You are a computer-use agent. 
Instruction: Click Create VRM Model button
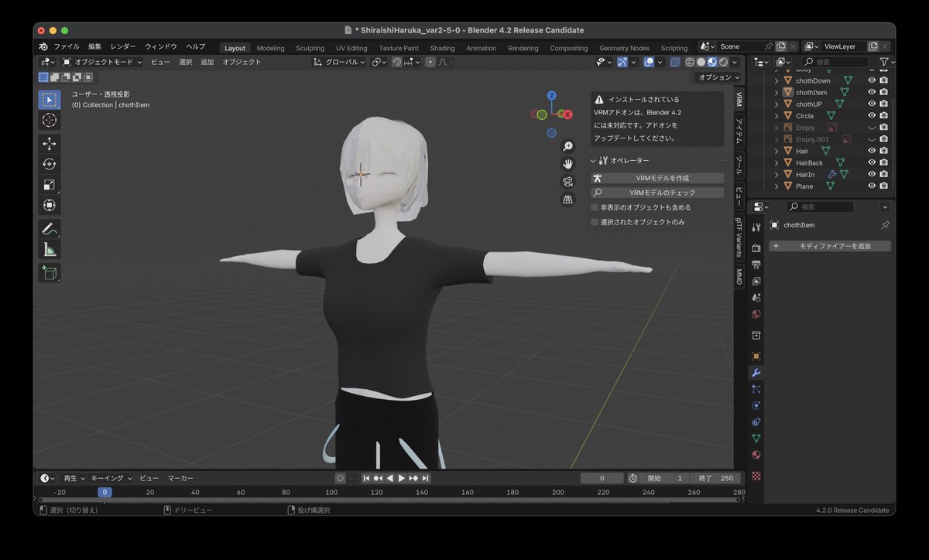[x=657, y=178]
